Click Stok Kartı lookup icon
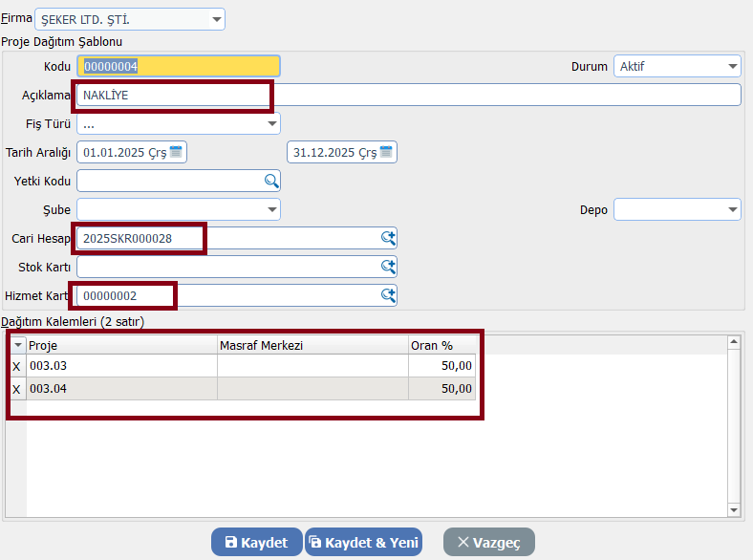Image resolution: width=753 pixels, height=560 pixels. tap(388, 267)
